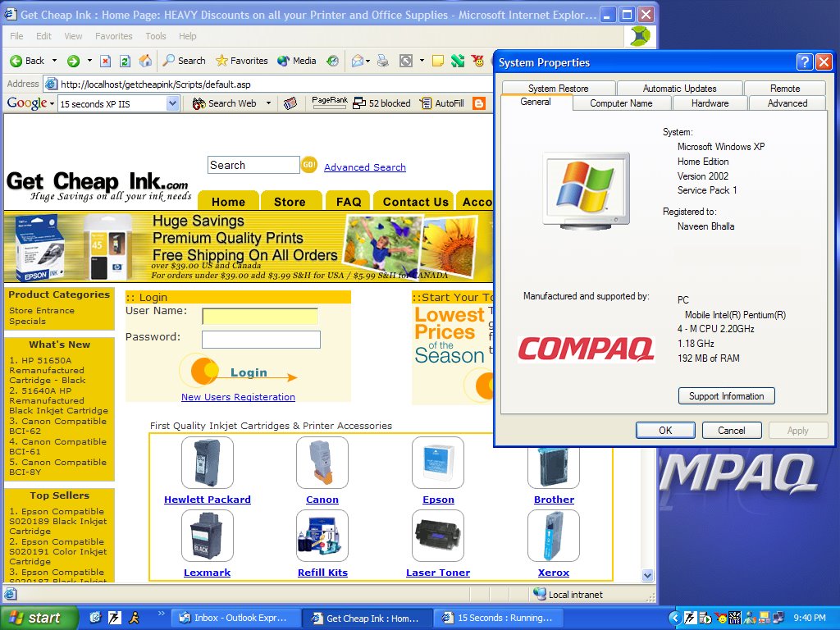Click the Yahoo smiley messenger icon
Viewport: 840px width, 630px height.
click(x=478, y=61)
